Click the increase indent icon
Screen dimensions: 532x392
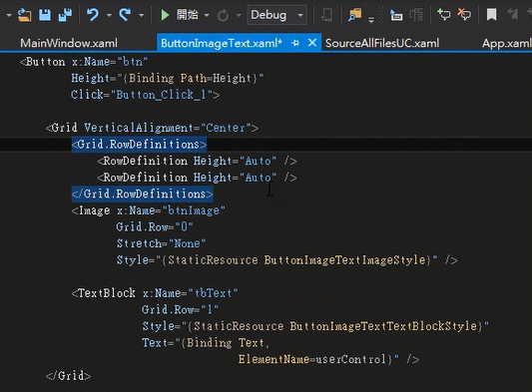(x=416, y=15)
